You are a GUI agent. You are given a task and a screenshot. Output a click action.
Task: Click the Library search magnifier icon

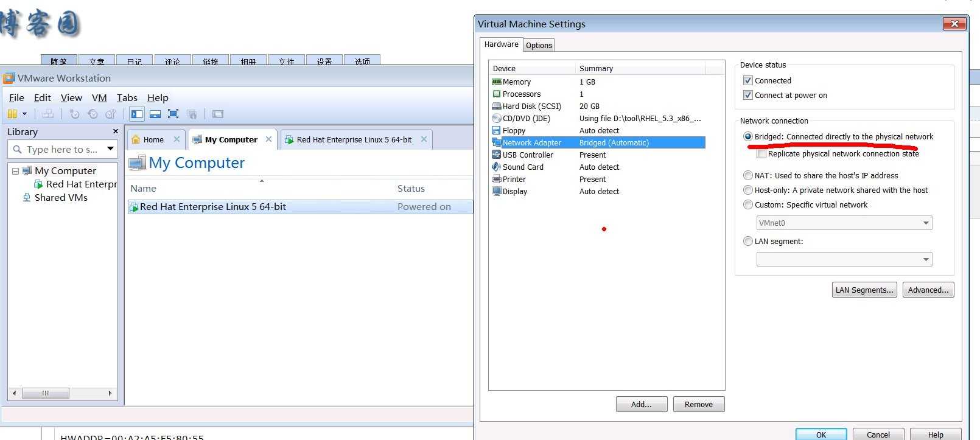point(17,149)
